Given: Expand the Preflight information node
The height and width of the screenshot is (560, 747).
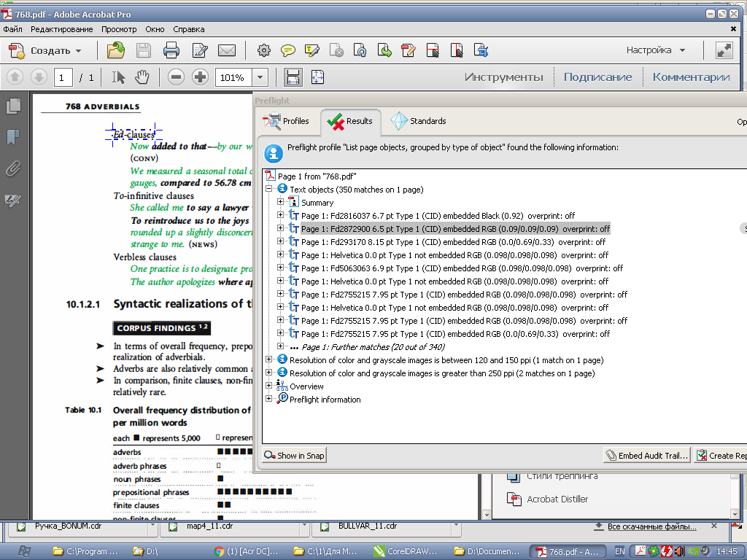Looking at the screenshot, I should [268, 399].
